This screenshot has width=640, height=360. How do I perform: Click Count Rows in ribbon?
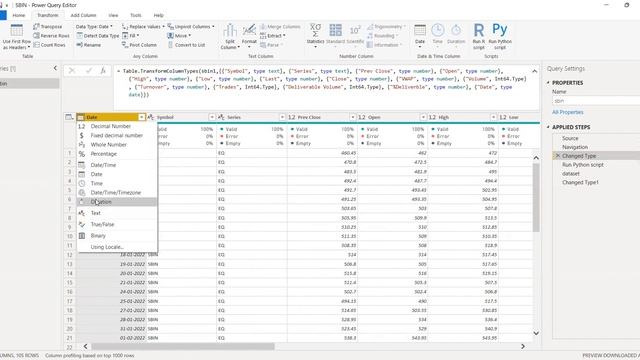tap(49, 45)
